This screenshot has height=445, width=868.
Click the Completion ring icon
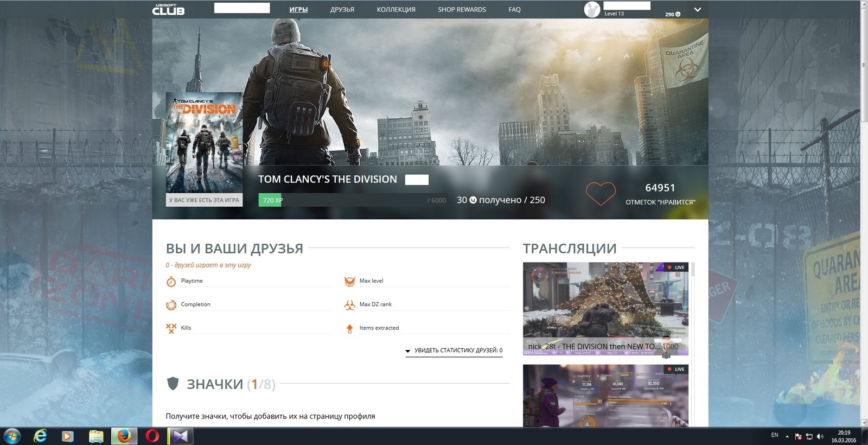tap(171, 305)
